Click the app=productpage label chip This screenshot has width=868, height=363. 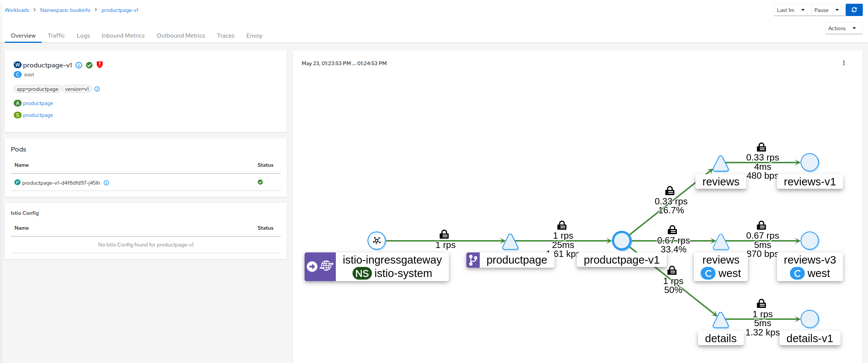point(37,89)
